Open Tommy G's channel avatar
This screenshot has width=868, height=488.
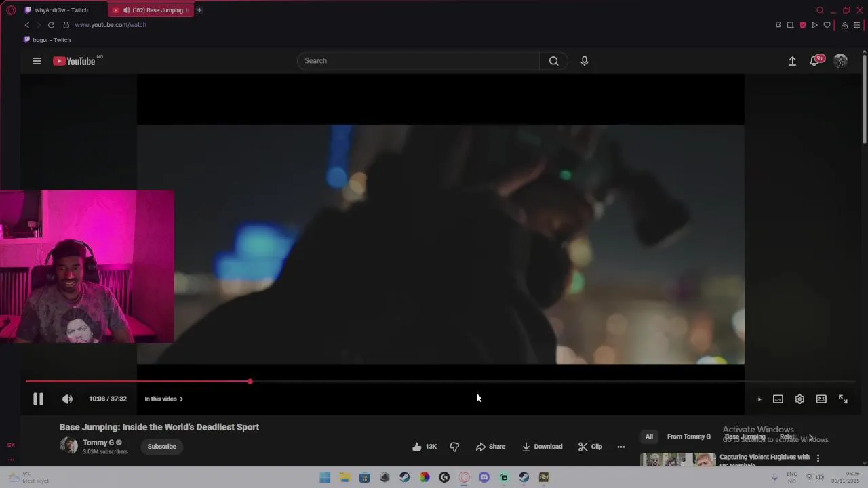point(68,445)
